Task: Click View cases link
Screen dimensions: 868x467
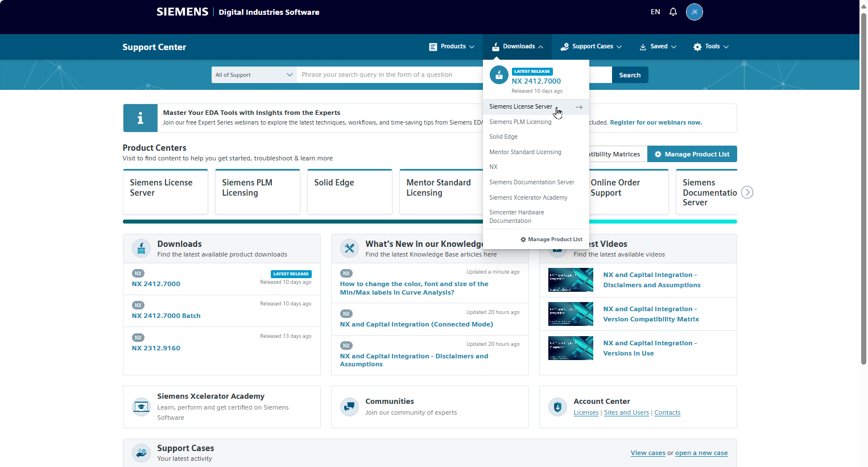Action: [x=648, y=453]
